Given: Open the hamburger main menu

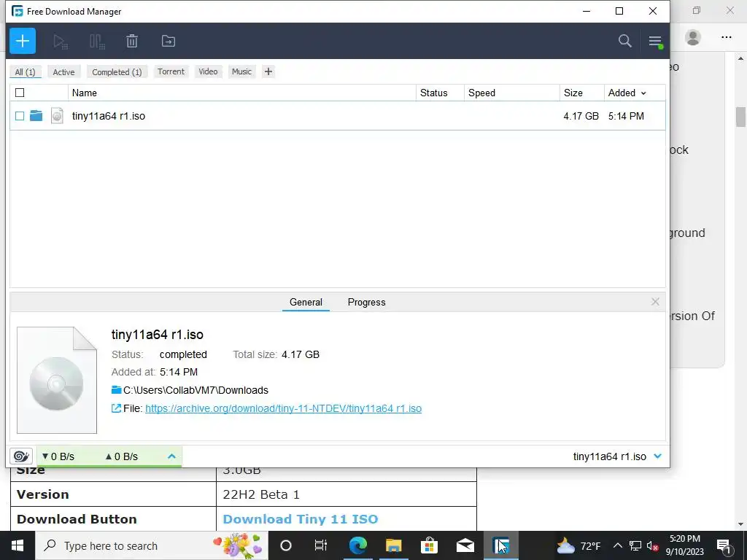Looking at the screenshot, I should [x=656, y=42].
